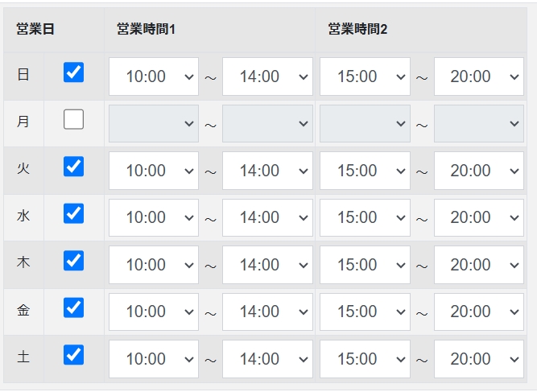Image resolution: width=537 pixels, height=392 pixels.
Task: Enable the 月 (Monday) business day checkbox
Action: [73, 120]
